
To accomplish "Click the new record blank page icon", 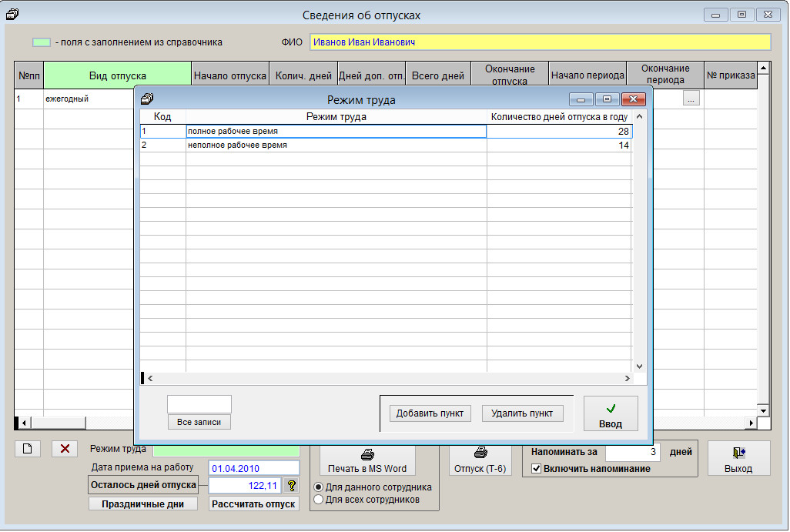I will tap(27, 449).
